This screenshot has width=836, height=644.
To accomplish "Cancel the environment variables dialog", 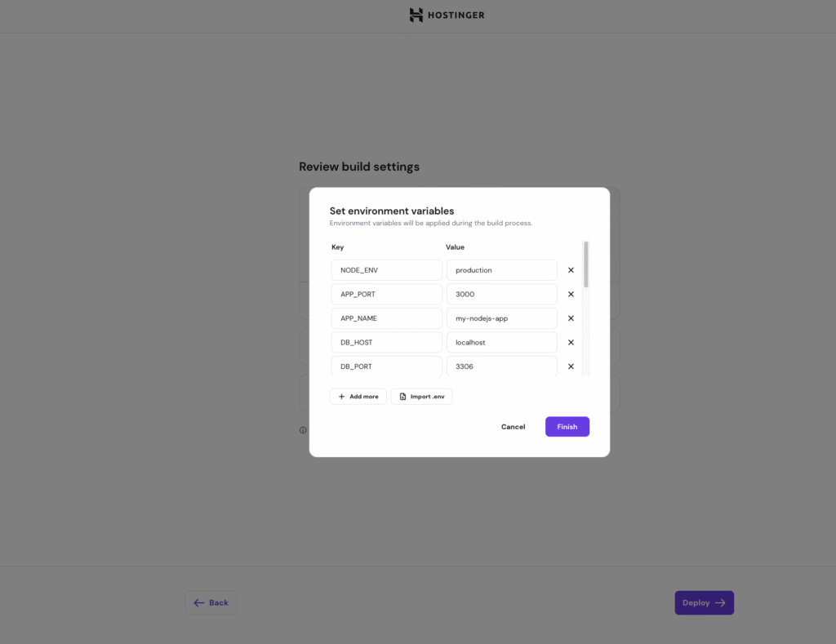I will point(513,427).
